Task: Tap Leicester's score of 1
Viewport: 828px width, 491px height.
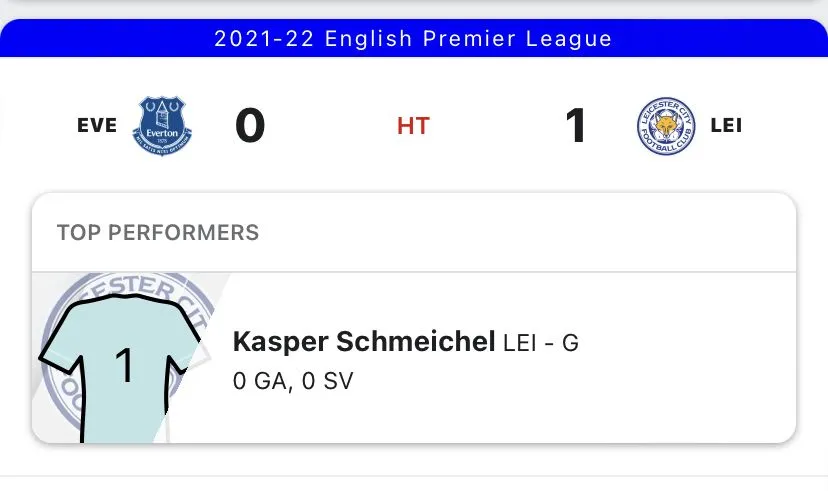Action: point(575,127)
